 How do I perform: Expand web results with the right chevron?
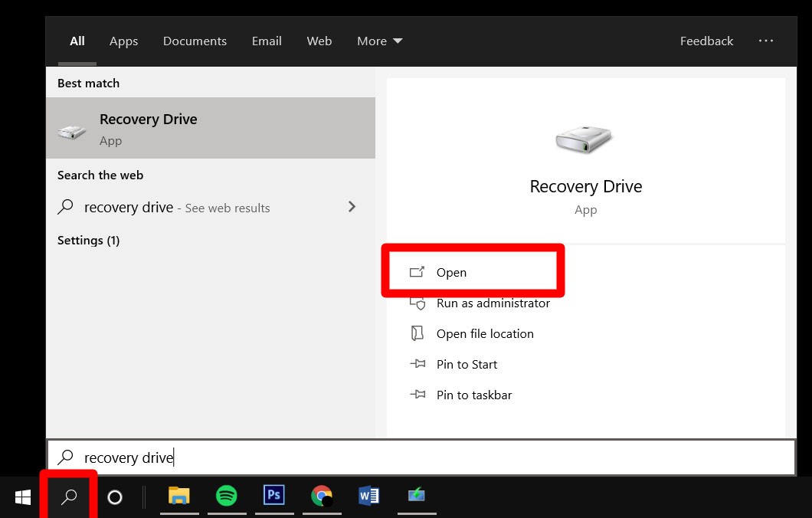coord(352,207)
